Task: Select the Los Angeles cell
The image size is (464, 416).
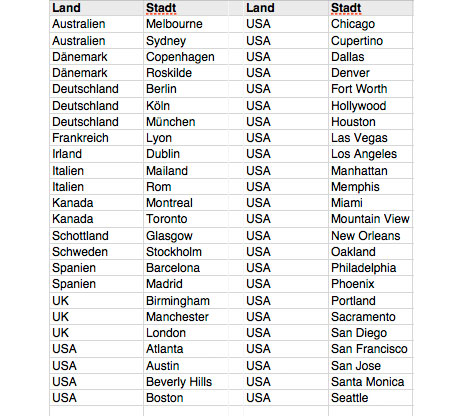Action: coord(370,154)
